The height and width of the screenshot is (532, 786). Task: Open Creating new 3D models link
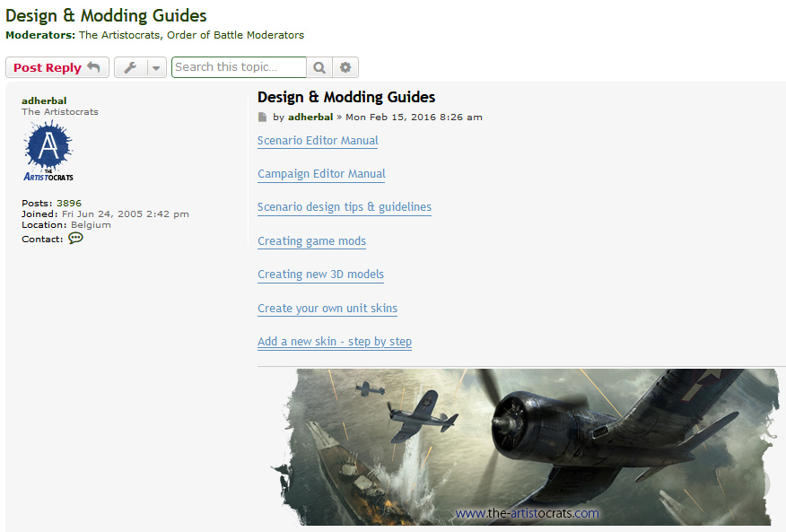pos(321,275)
